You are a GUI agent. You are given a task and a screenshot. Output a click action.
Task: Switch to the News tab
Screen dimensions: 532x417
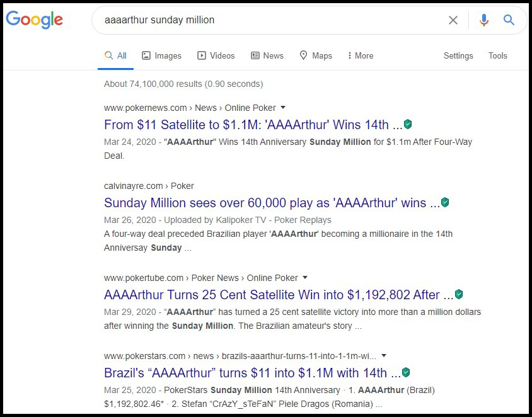[x=267, y=55]
